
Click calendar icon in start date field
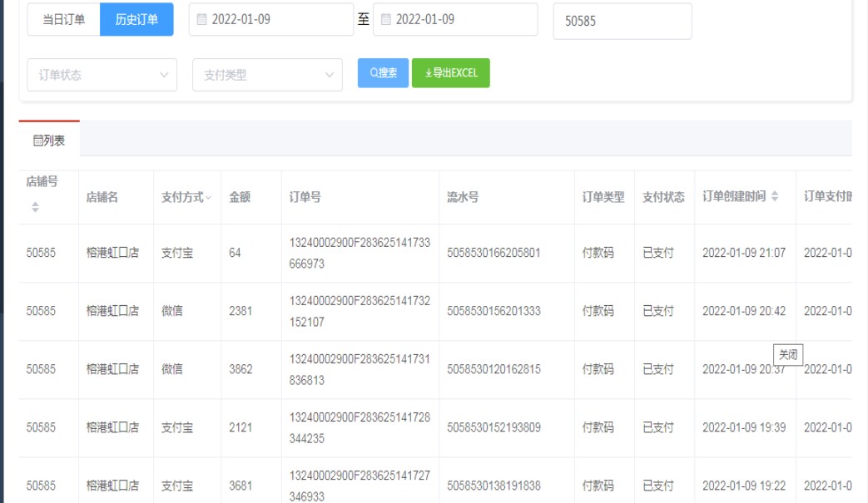(201, 20)
